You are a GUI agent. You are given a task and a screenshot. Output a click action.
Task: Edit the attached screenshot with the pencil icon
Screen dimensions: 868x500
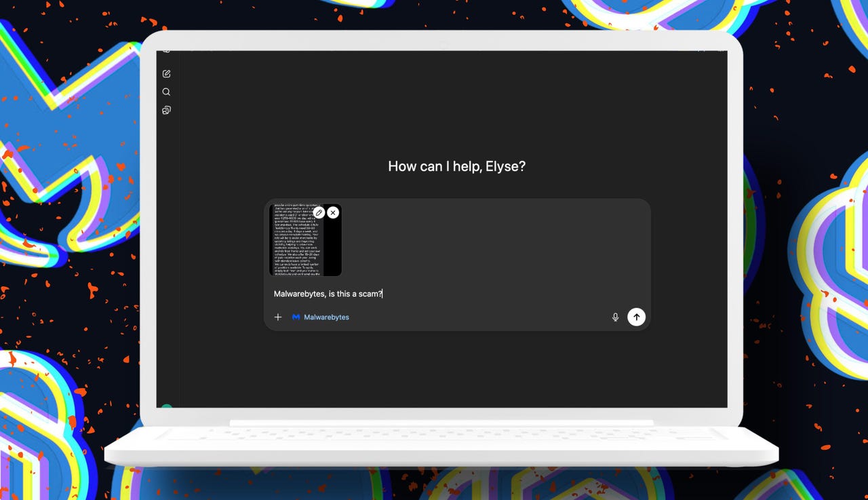coord(319,213)
